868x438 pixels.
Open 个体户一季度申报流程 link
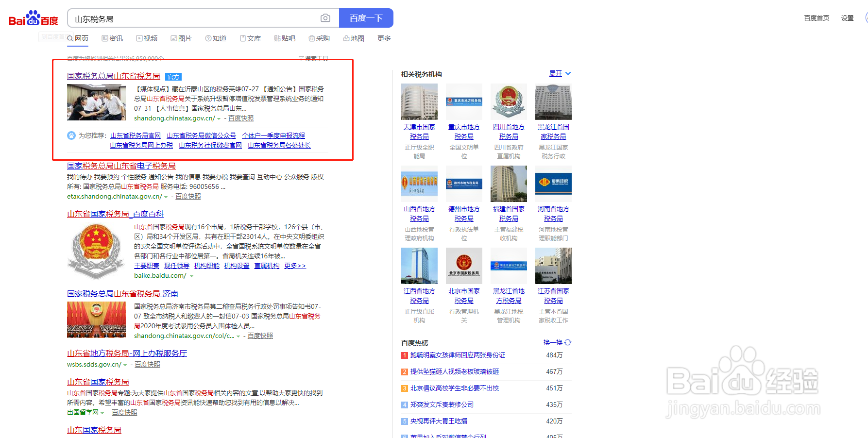(x=273, y=135)
